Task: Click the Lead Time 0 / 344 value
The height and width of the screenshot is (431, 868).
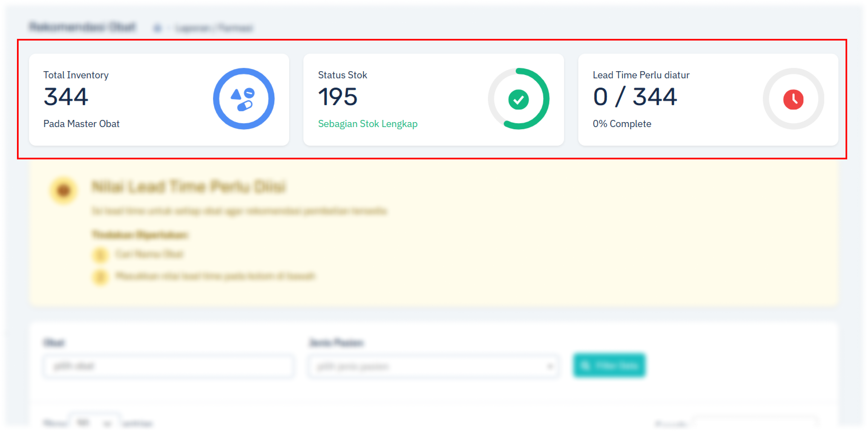Action: point(634,97)
